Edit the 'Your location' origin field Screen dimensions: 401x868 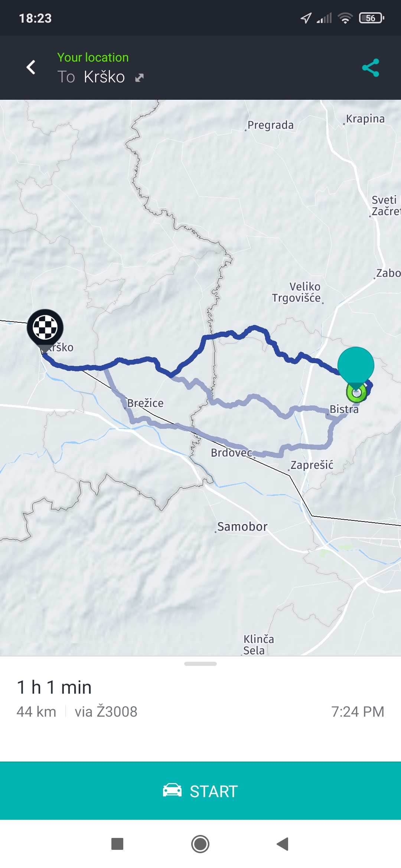93,57
